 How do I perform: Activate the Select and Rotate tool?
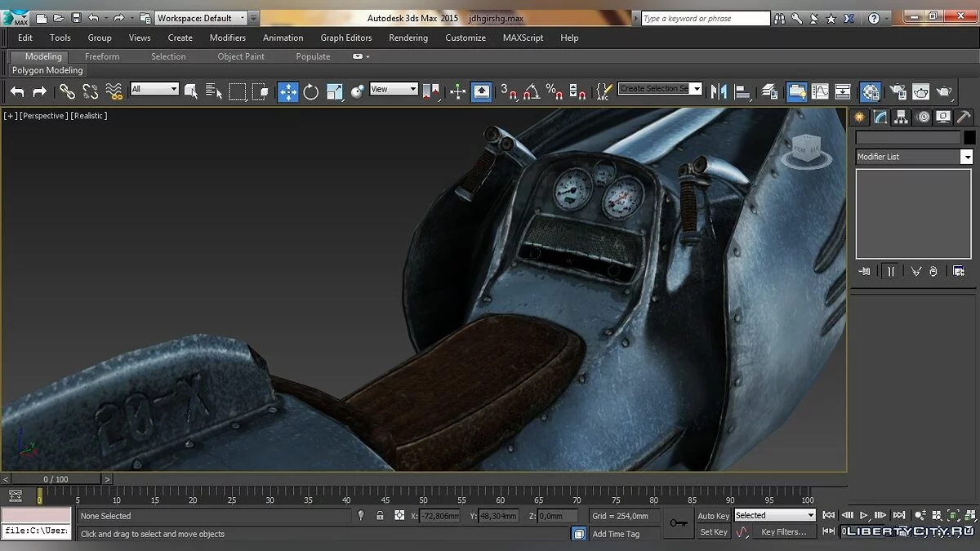[311, 92]
